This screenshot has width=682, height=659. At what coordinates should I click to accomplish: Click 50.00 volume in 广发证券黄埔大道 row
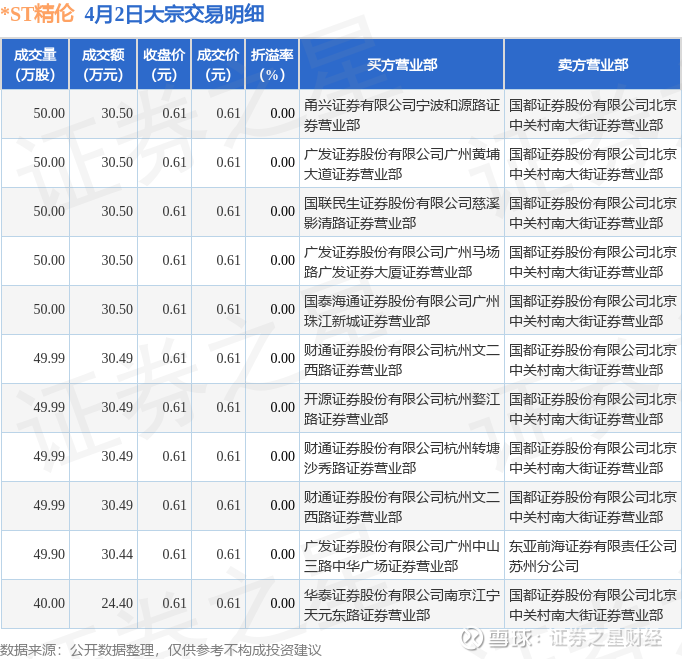49,163
